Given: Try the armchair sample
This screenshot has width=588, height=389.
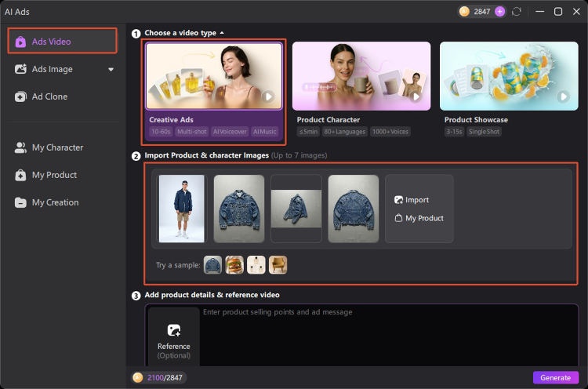Looking at the screenshot, I should click(x=278, y=265).
